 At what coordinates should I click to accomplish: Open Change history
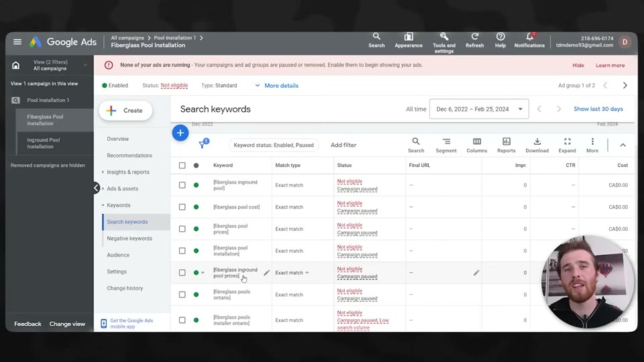pyautogui.click(x=125, y=288)
